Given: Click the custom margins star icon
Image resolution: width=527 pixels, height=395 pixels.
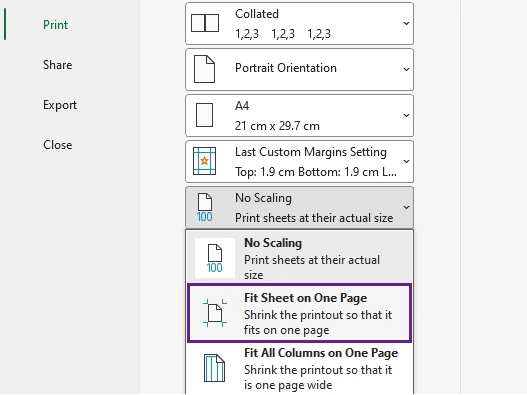Looking at the screenshot, I should coord(204,161).
